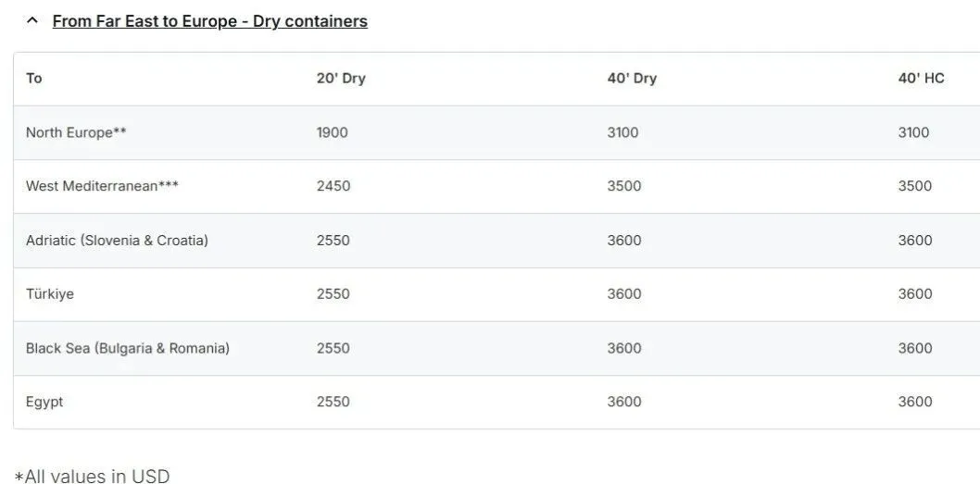
Task: Click the 'To' column header
Action: pos(34,78)
